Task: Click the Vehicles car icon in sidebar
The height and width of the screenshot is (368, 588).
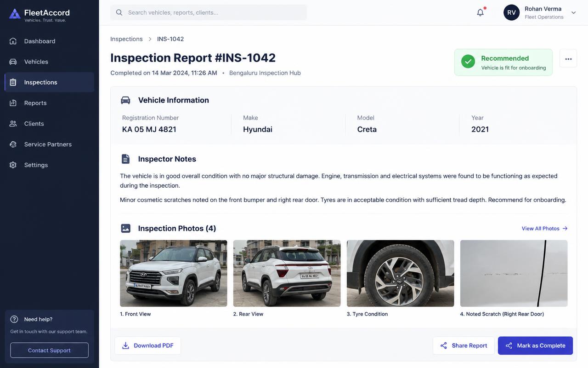Action: click(13, 62)
